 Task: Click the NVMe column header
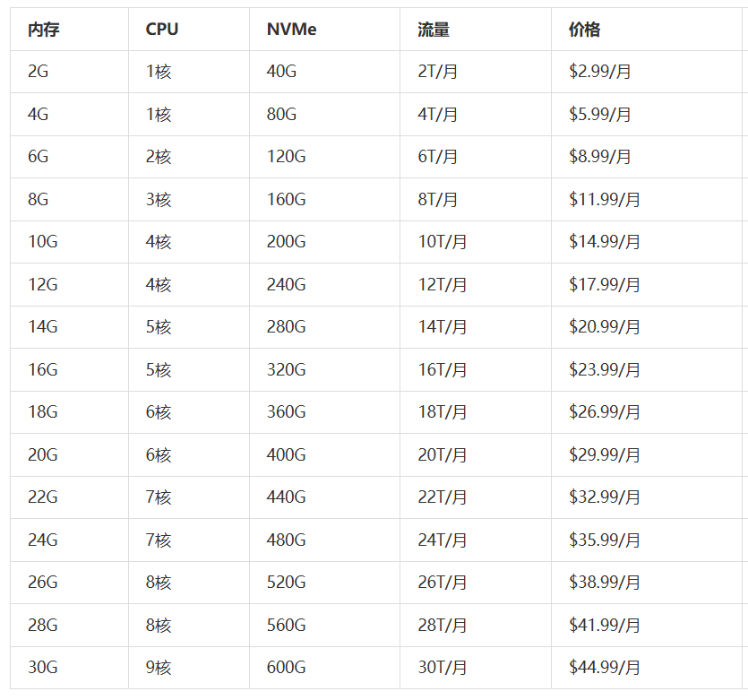click(x=292, y=30)
